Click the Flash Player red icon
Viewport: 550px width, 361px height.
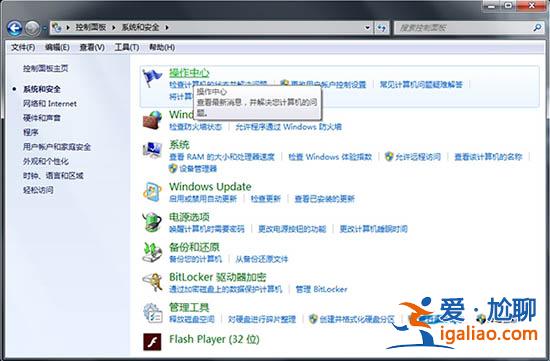(x=152, y=342)
